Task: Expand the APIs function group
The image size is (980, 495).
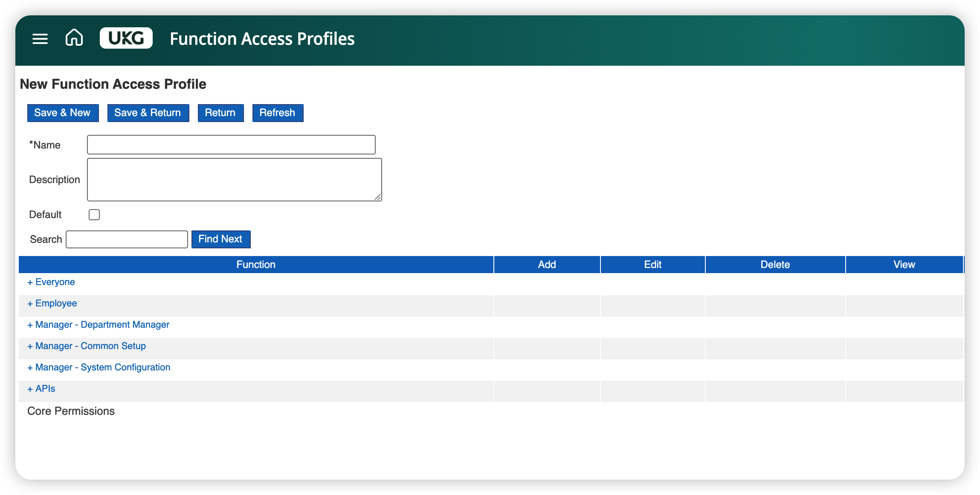Action: pos(41,389)
